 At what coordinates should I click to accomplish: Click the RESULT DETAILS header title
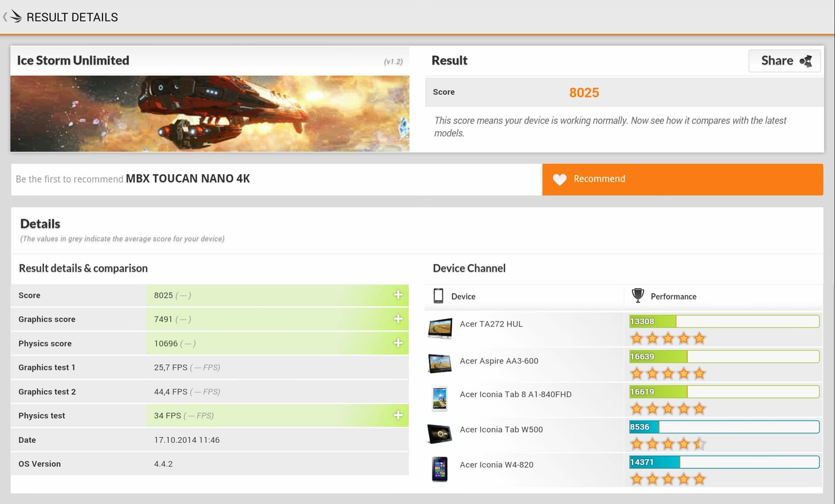[72, 17]
